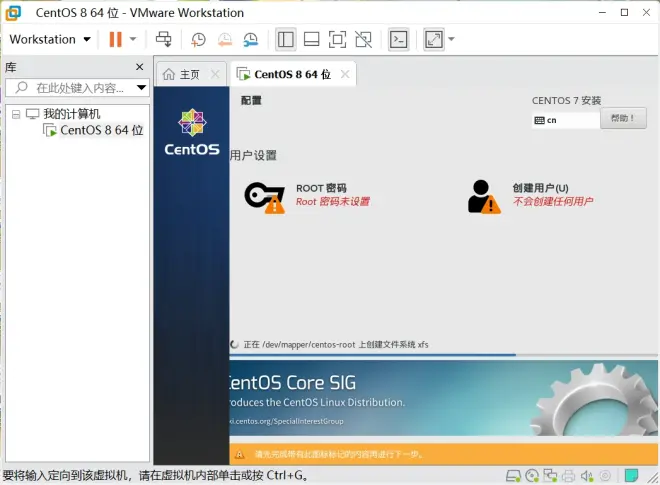Viewport: 660px width, 485px height.
Task: Select CentOS 8 64 位 in library tree
Action: click(x=101, y=130)
